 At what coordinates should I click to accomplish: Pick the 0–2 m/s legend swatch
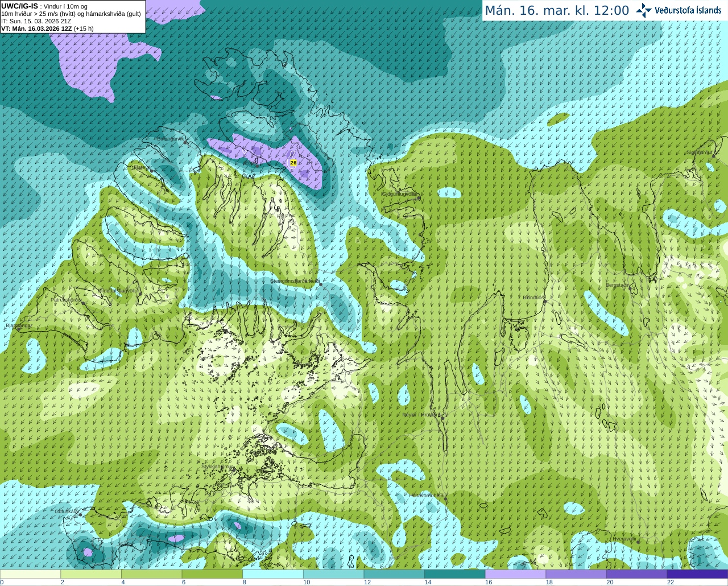30,574
